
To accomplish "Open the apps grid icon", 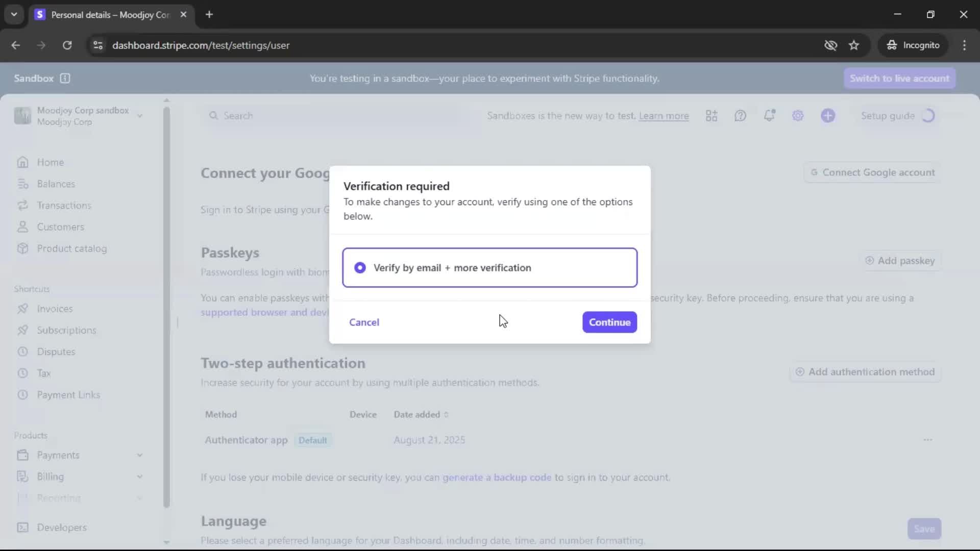I will tap(712, 116).
